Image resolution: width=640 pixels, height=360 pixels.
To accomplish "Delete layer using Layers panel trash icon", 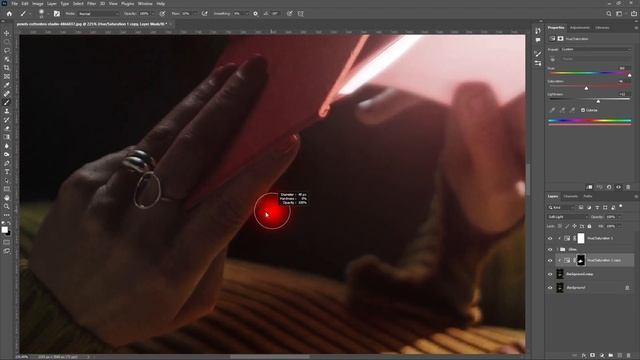I will tap(629, 356).
